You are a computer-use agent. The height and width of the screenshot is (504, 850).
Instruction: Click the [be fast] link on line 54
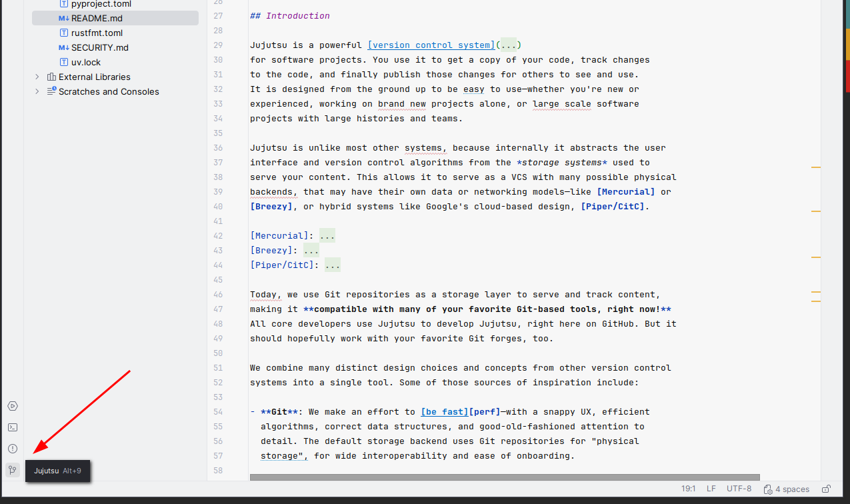point(445,412)
